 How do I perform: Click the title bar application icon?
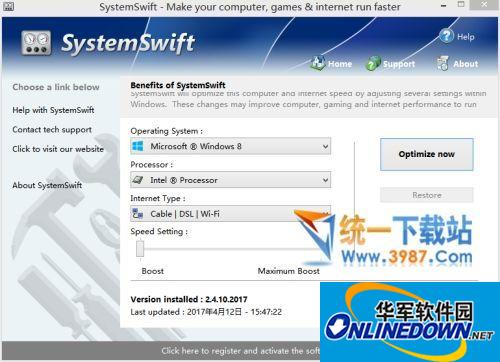pos(8,6)
